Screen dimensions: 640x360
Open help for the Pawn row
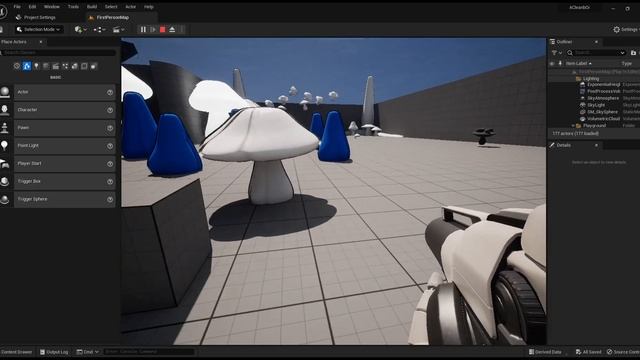click(110, 128)
